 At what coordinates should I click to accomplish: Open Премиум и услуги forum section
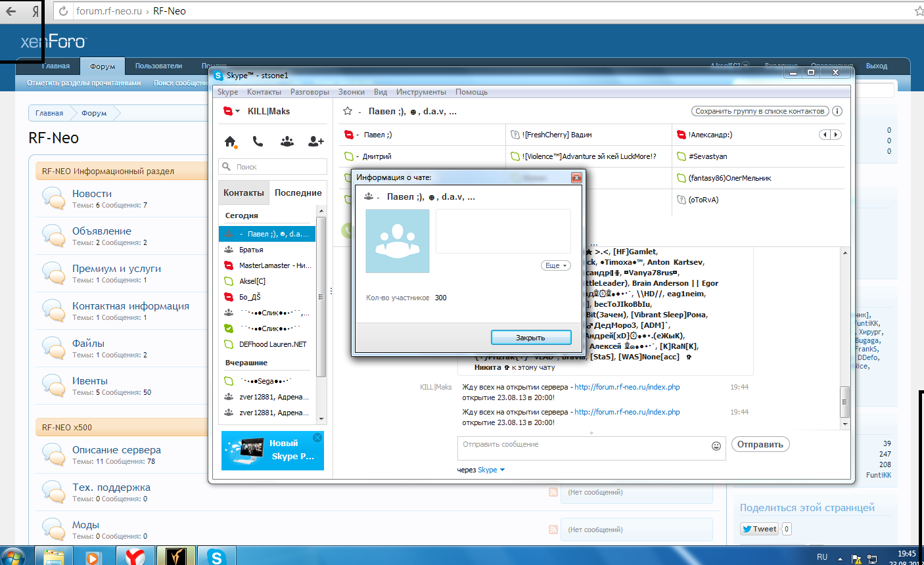(116, 269)
